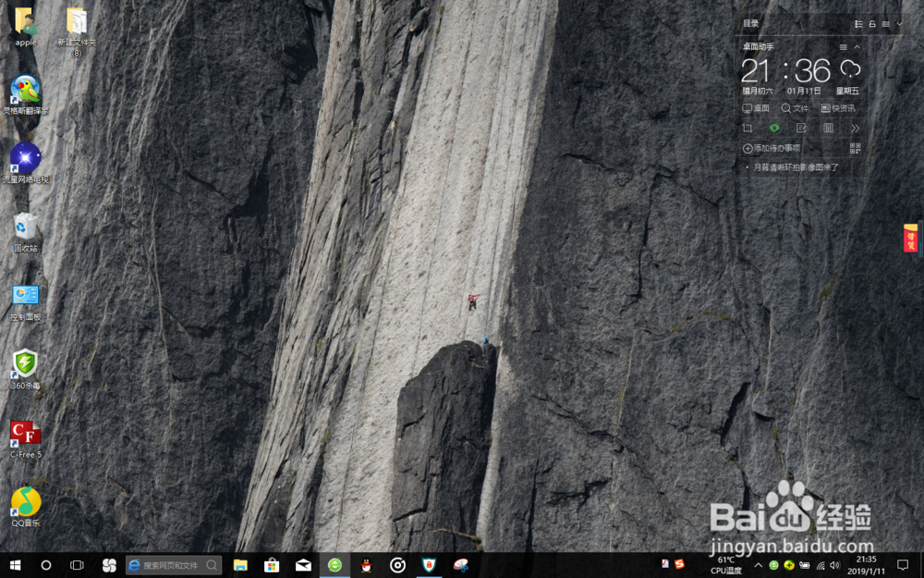Screen dimensions: 924x578
Task: Click the screenshot crop tool icon
Action: click(x=748, y=128)
